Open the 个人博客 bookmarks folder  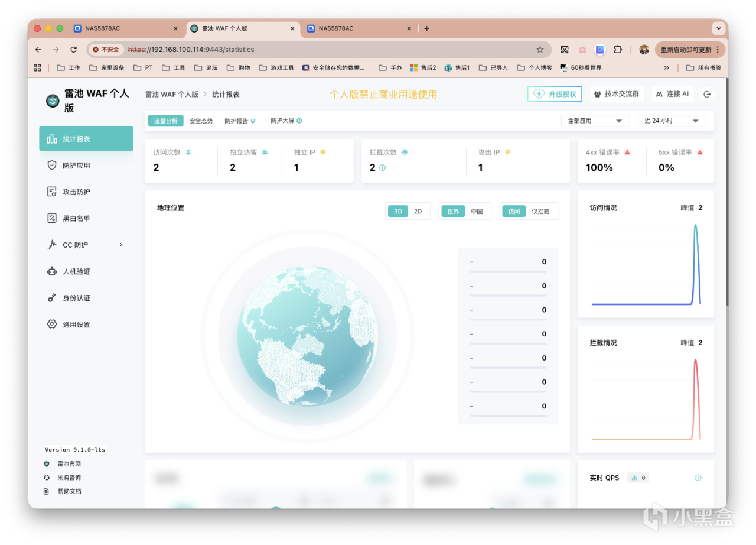click(535, 68)
